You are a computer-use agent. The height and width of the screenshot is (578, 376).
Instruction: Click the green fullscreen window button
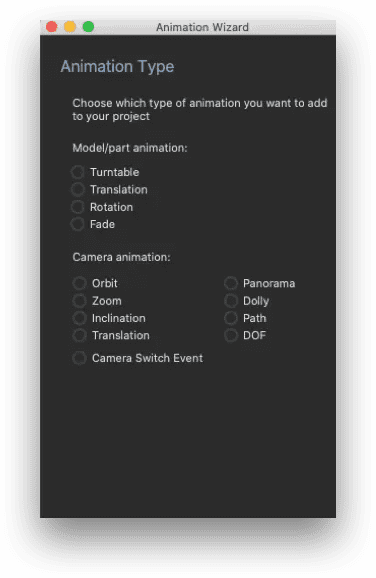click(88, 27)
